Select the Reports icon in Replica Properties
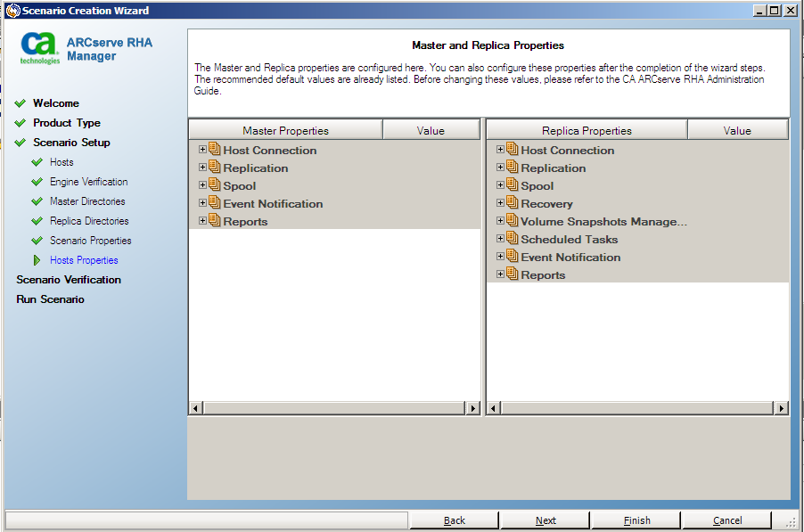This screenshot has height=532, width=804. tap(513, 274)
